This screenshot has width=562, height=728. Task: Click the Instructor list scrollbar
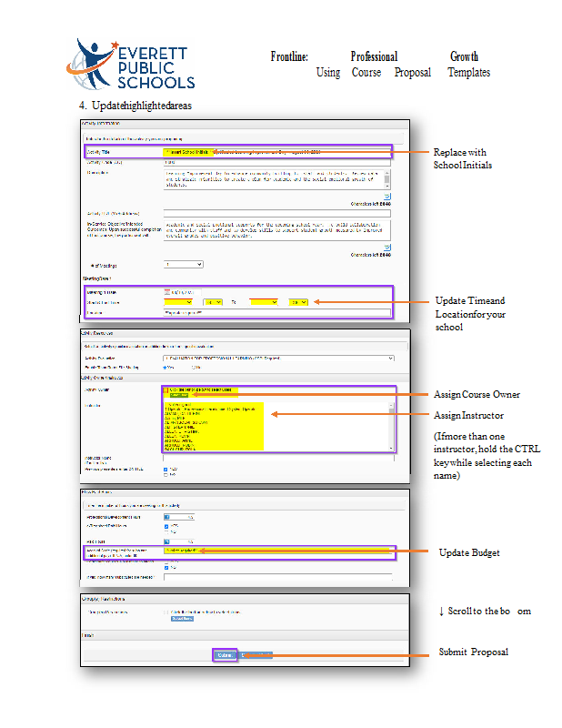392,426
